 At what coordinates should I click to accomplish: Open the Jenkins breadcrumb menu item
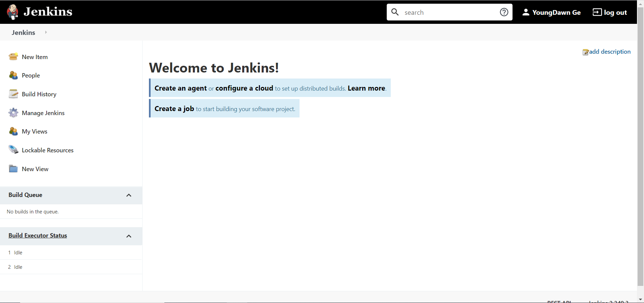(23, 32)
